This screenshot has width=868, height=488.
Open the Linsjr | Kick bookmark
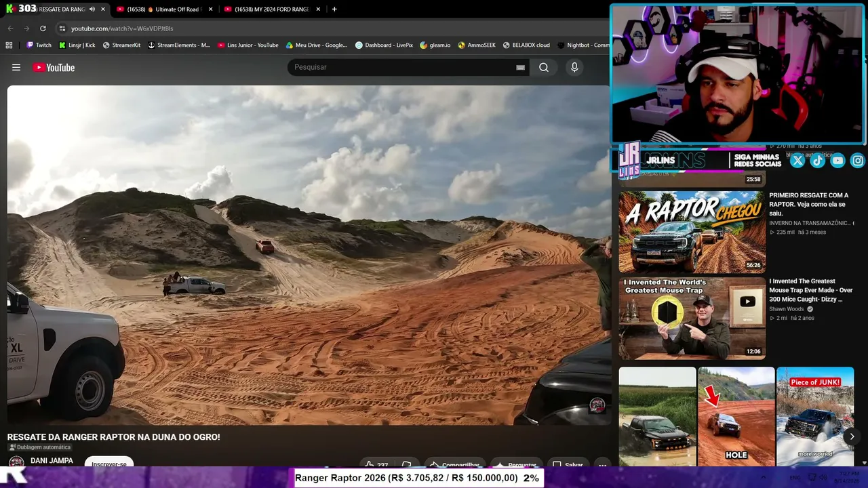coord(77,45)
